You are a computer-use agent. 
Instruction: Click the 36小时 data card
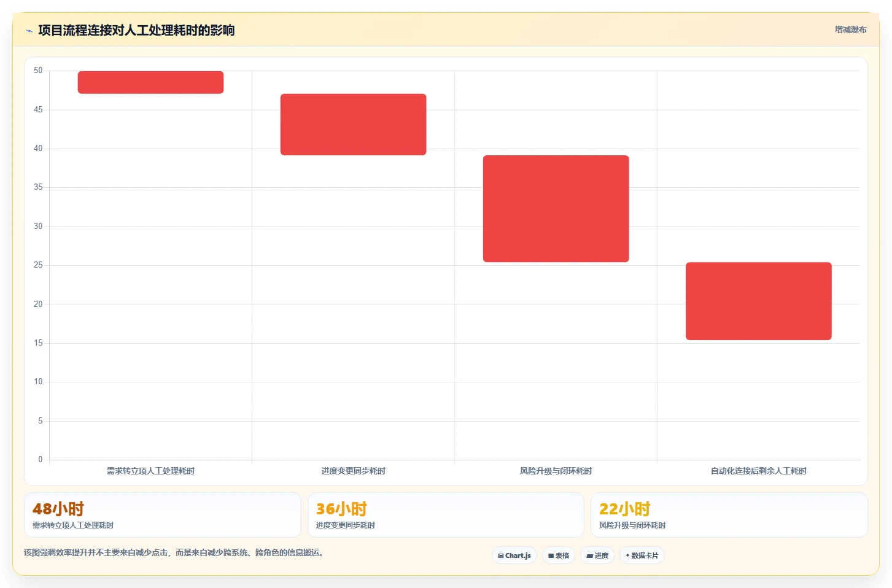tap(446, 515)
